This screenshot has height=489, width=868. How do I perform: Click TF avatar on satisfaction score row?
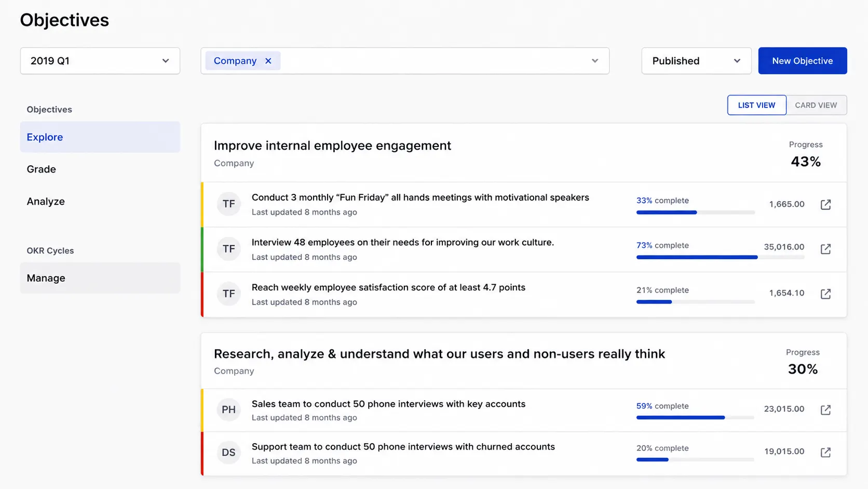click(x=228, y=294)
